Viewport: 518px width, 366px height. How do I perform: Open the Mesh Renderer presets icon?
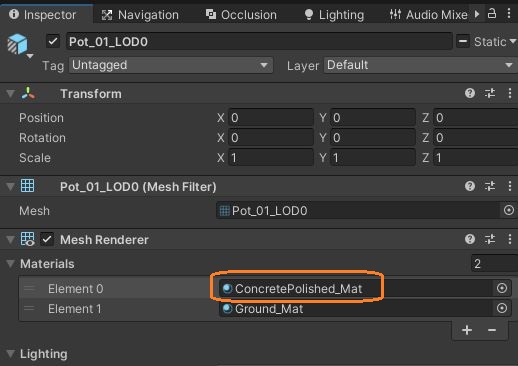pos(490,239)
